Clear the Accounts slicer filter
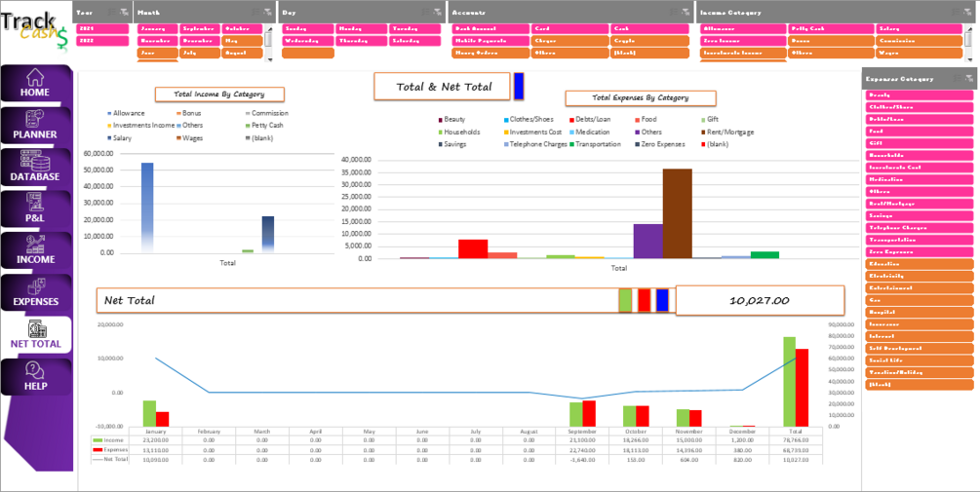 [x=685, y=12]
